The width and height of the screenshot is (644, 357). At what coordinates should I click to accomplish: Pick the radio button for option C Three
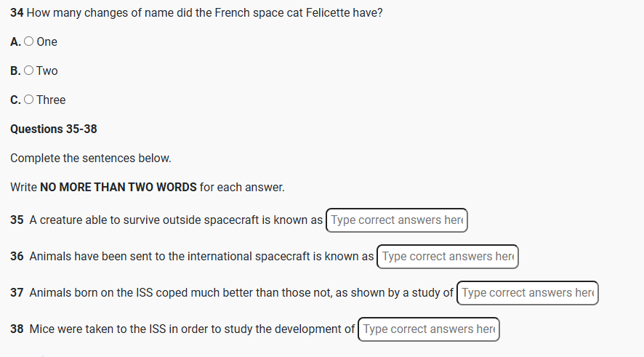click(x=28, y=100)
